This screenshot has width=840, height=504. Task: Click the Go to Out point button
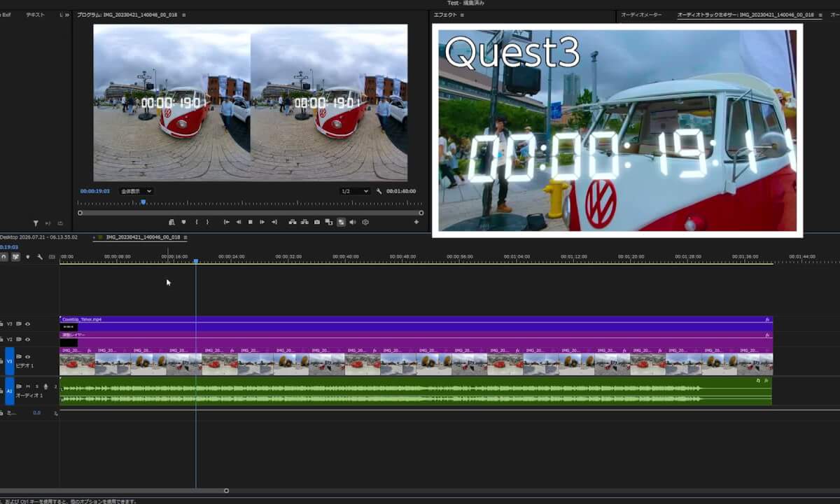point(274,222)
